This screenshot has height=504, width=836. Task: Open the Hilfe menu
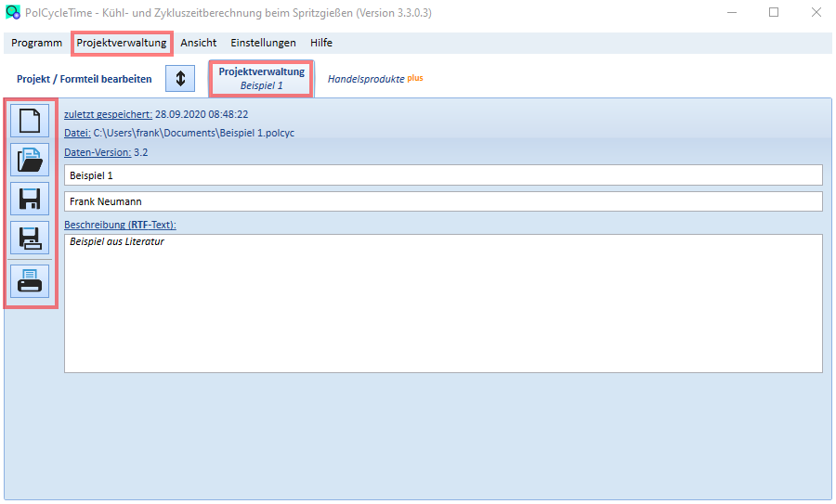click(x=321, y=43)
